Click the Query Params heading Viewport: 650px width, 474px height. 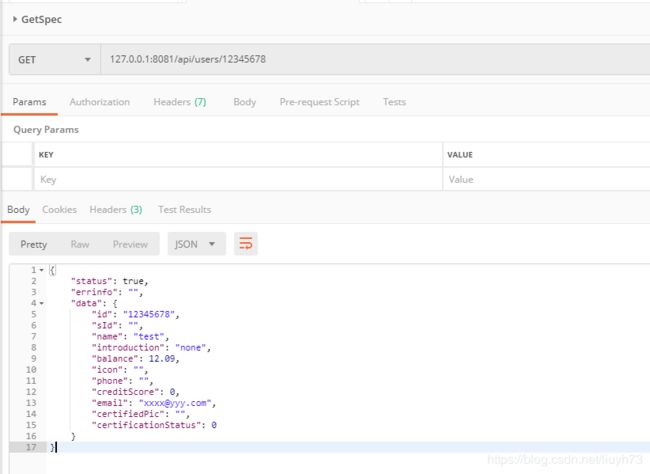46,130
